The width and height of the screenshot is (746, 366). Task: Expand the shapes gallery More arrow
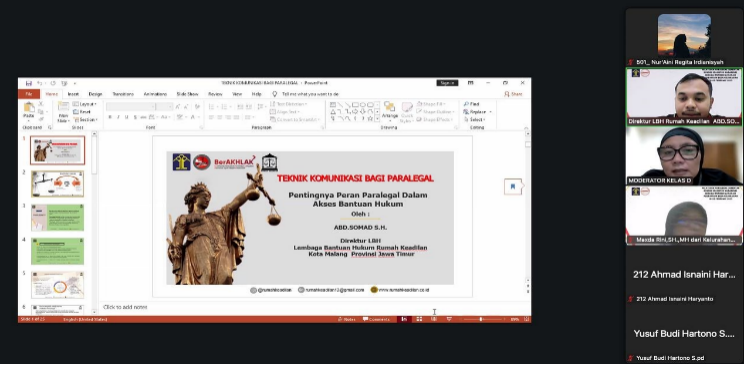coord(377,119)
